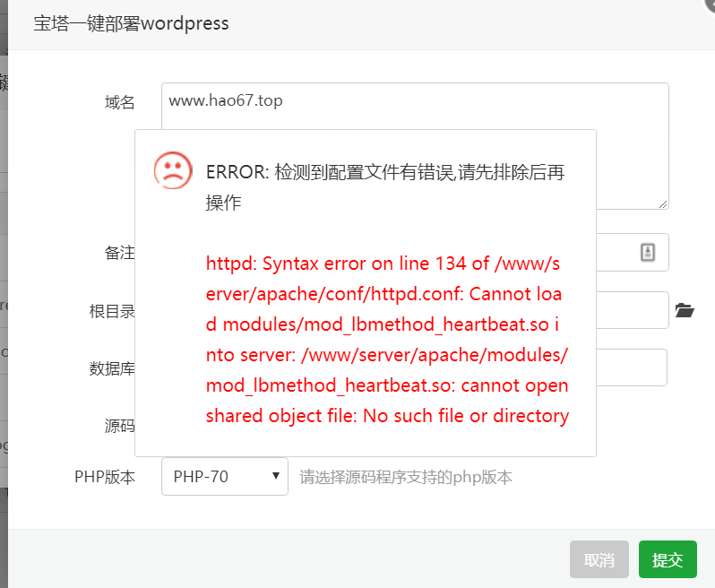
Task: Click the sad face error icon
Action: pos(173,170)
